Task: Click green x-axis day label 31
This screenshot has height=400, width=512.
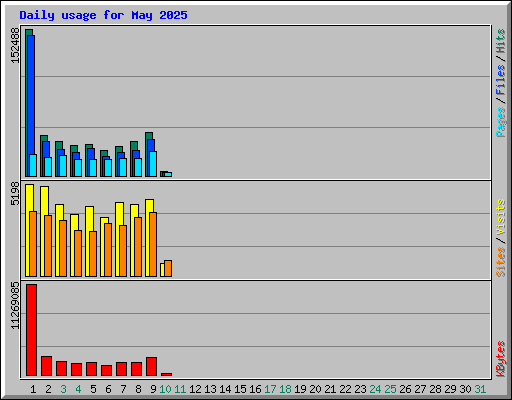Action: [x=480, y=389]
